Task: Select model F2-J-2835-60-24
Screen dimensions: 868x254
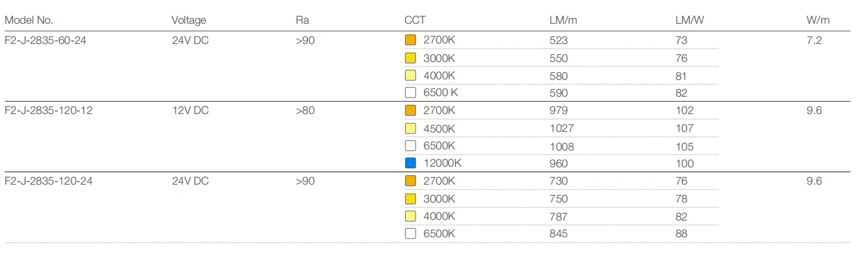Action: click(45, 41)
